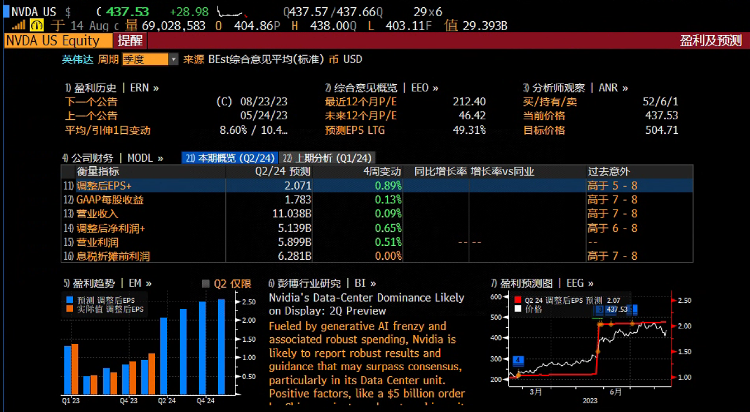Image resolution: width=750 pixels, height=412 pixels.
Task: Open 盈利趋势 EM chart link
Action: (107, 284)
